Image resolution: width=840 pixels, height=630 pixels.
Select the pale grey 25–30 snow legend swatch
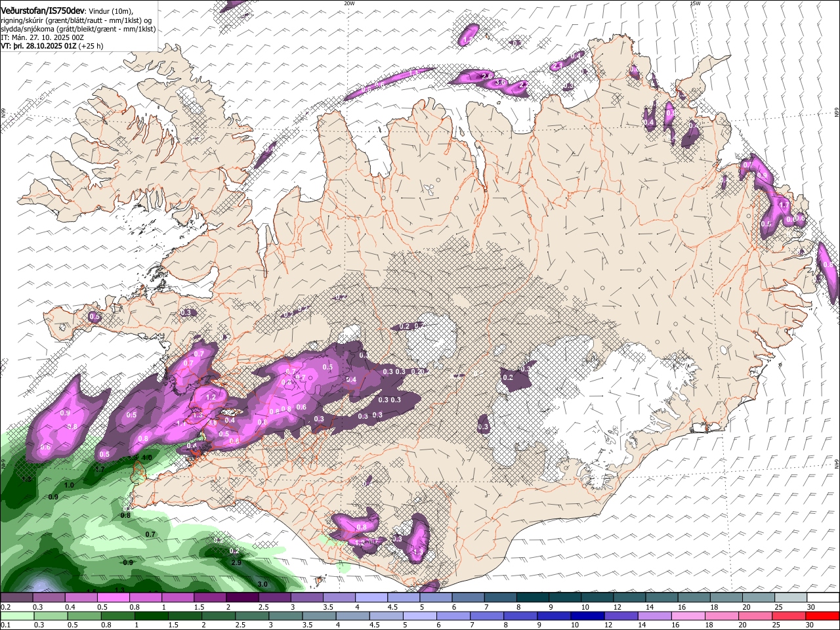click(x=791, y=598)
